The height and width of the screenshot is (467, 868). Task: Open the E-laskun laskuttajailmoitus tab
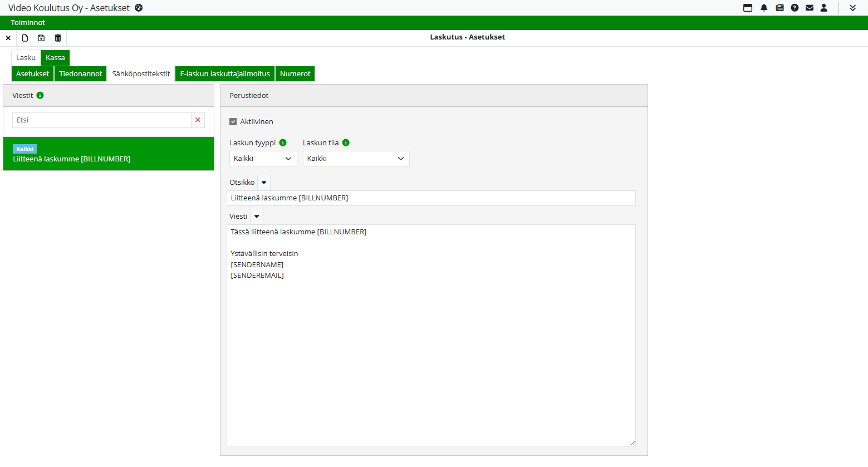pos(225,73)
